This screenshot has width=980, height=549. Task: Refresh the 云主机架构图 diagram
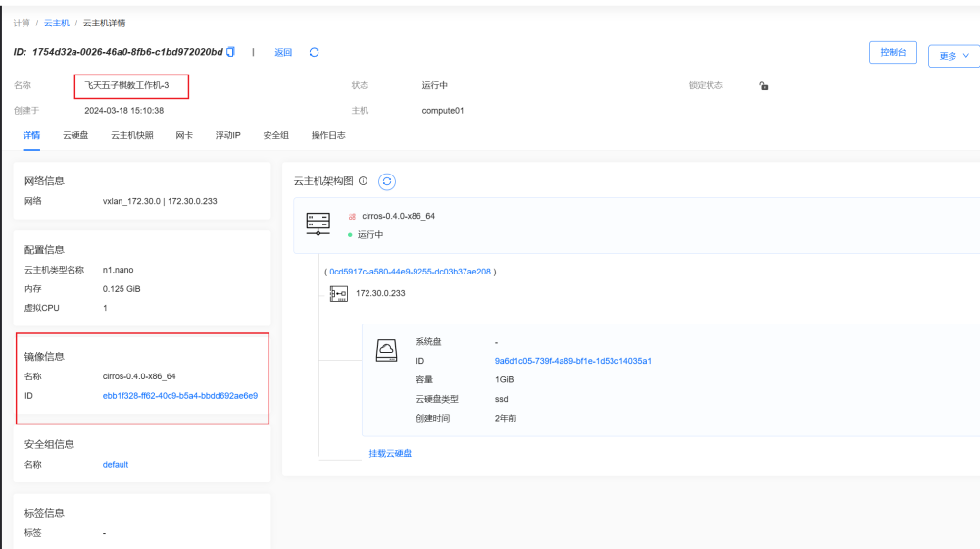(387, 181)
